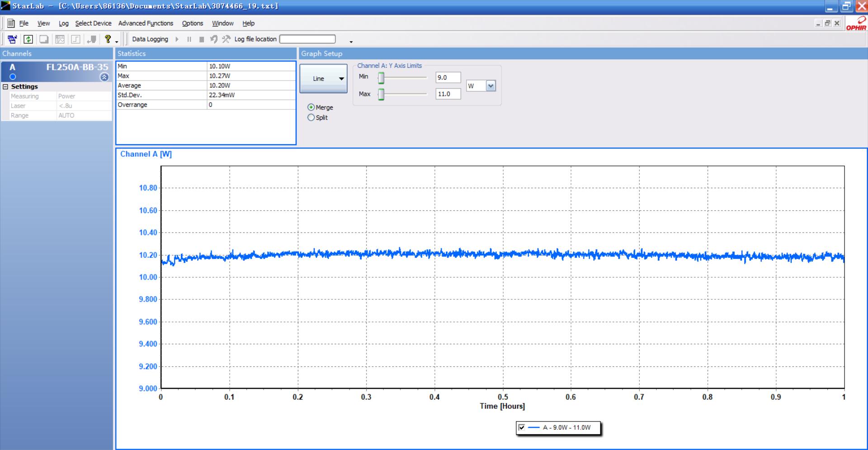Uncheck the A - 9.0W - 11.0W legend checkbox
The width and height of the screenshot is (868, 450).
522,427
